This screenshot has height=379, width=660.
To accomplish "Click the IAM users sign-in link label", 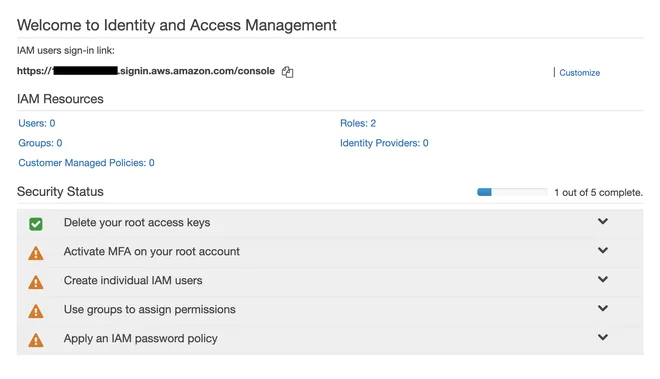I will pyautogui.click(x=66, y=51).
